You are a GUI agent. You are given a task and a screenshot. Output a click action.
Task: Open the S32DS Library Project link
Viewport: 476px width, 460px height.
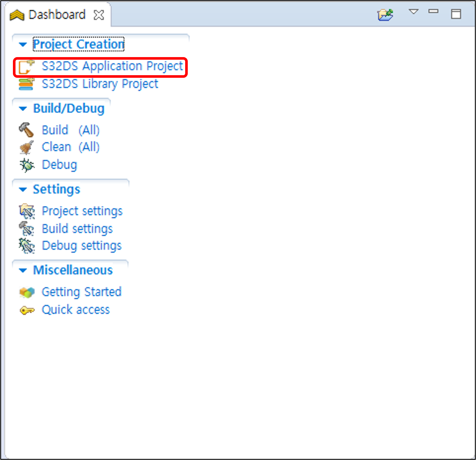[100, 84]
